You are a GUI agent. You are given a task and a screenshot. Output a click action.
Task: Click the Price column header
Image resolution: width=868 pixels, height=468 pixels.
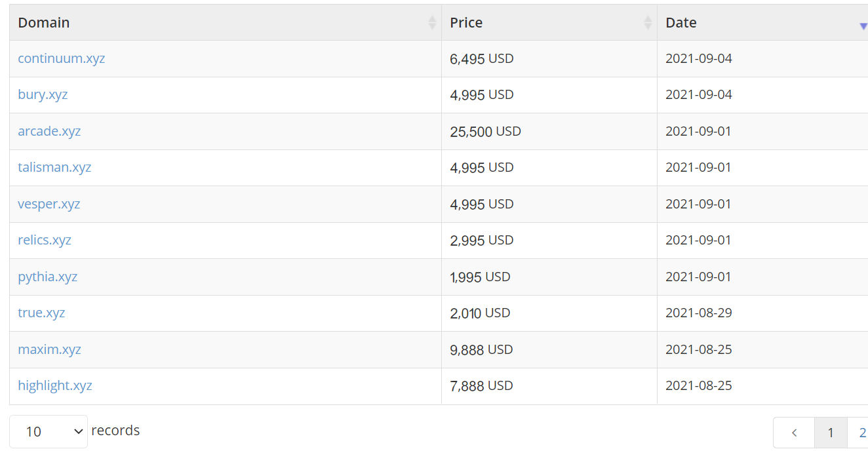[x=466, y=23]
